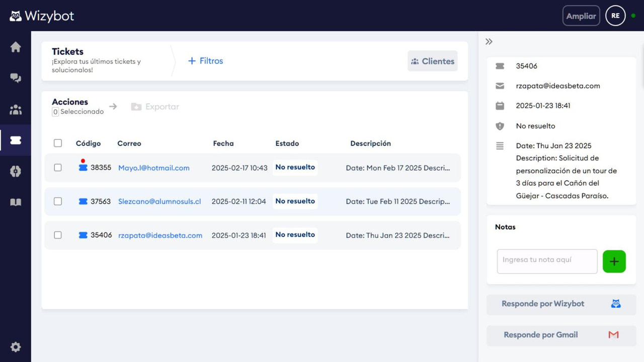The width and height of the screenshot is (644, 362).
Task: Click ticket code icon in detail panel
Action: (x=500, y=66)
